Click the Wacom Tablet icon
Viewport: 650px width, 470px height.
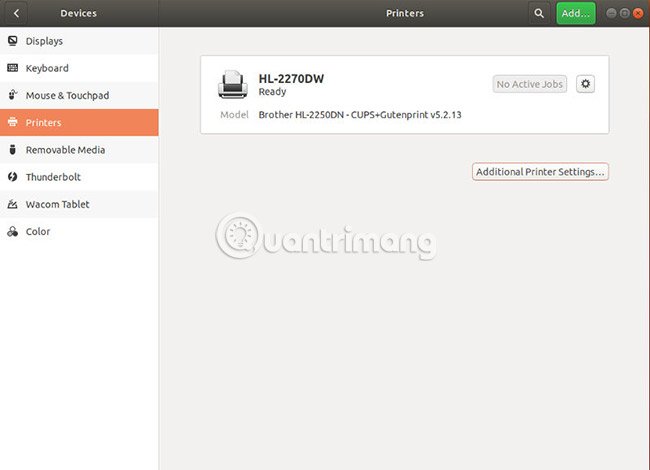point(13,204)
